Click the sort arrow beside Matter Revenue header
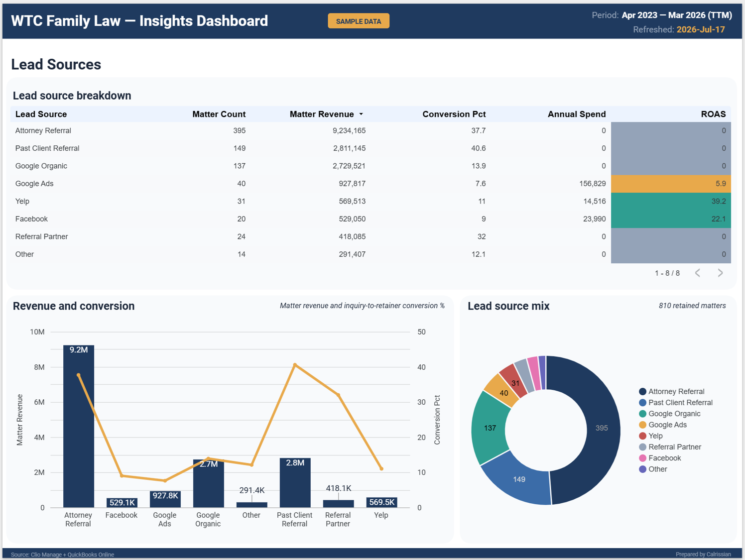 pyautogui.click(x=361, y=114)
